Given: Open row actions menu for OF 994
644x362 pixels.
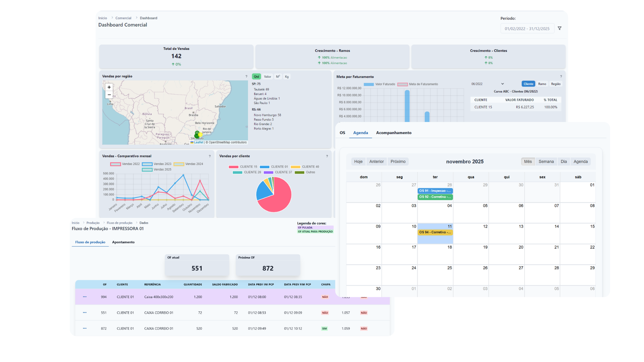Looking at the screenshot, I should click(x=85, y=297).
